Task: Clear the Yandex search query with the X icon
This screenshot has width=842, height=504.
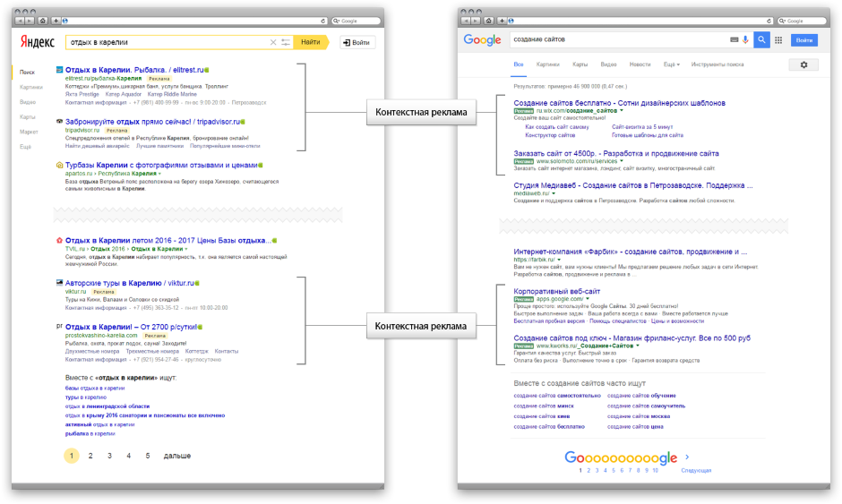Action: click(x=273, y=42)
